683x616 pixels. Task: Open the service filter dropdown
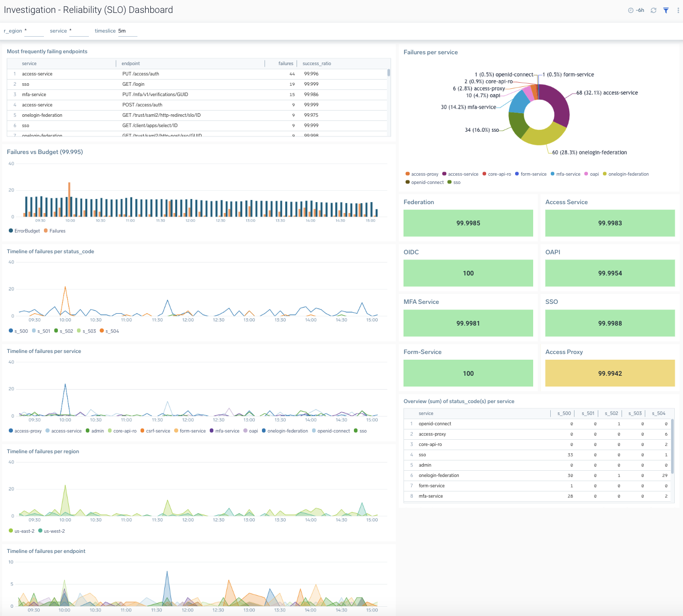point(79,30)
